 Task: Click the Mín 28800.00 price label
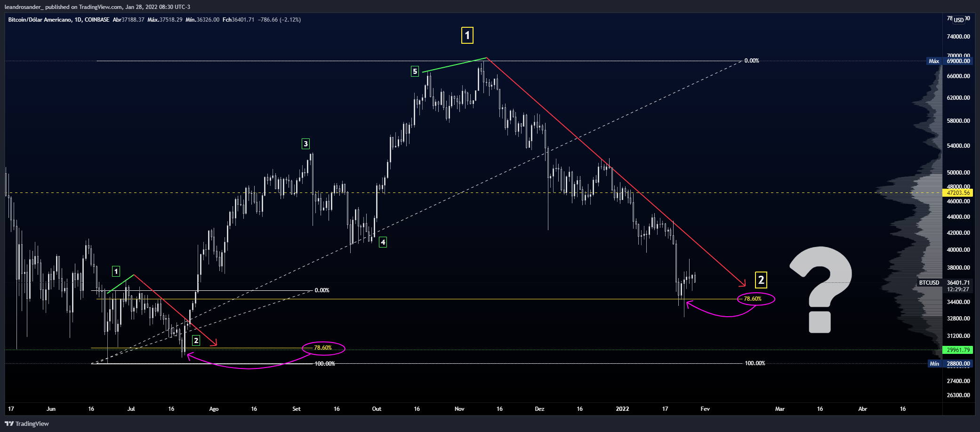949,364
